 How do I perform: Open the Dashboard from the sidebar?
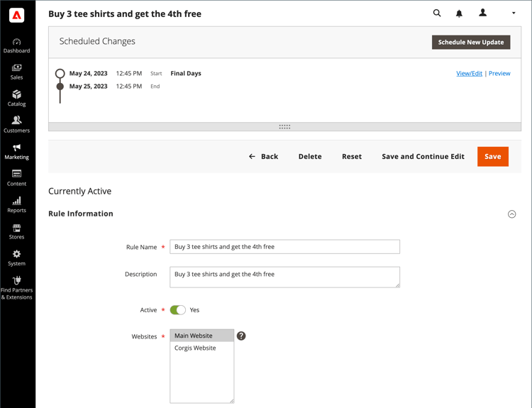coord(16,45)
